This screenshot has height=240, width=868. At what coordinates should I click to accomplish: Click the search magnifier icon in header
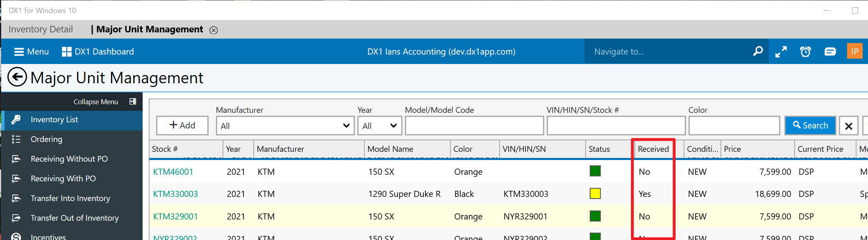tap(758, 51)
